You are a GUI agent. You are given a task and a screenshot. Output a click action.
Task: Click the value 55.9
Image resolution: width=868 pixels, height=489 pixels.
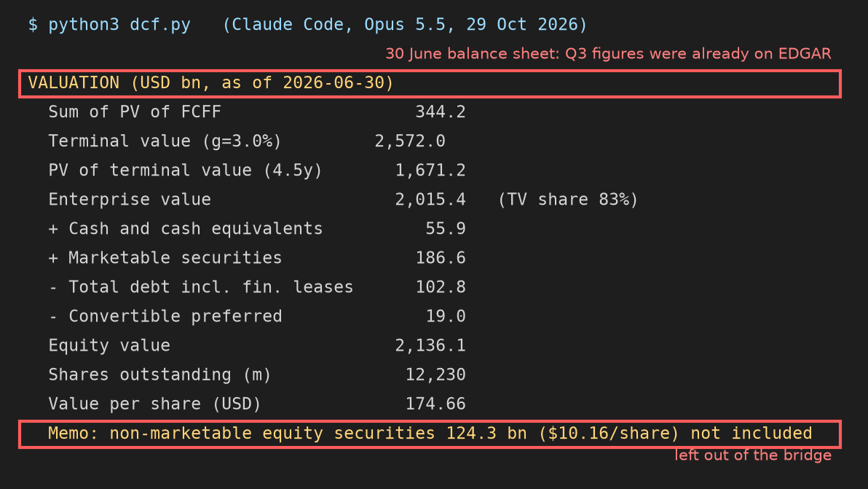(x=446, y=229)
